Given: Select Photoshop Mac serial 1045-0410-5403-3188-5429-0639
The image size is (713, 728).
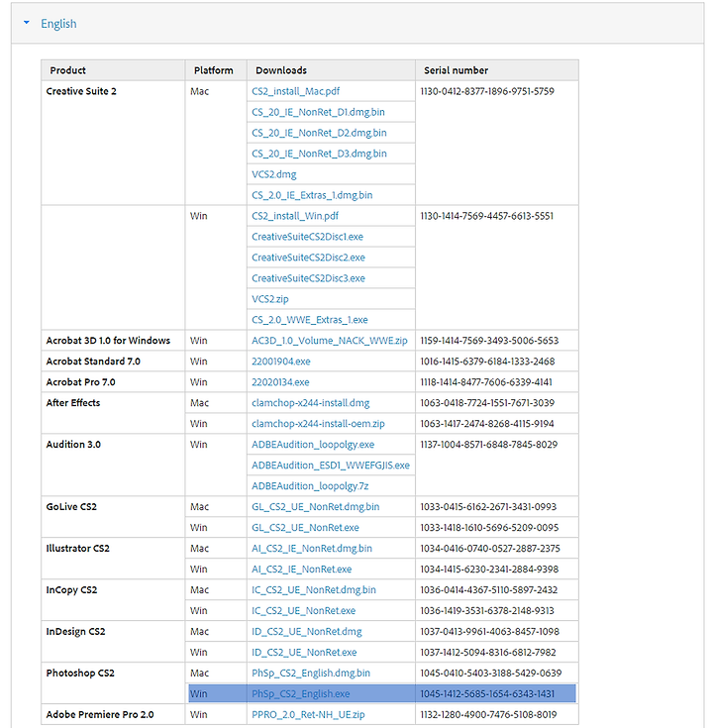Looking at the screenshot, I should 491,674.
